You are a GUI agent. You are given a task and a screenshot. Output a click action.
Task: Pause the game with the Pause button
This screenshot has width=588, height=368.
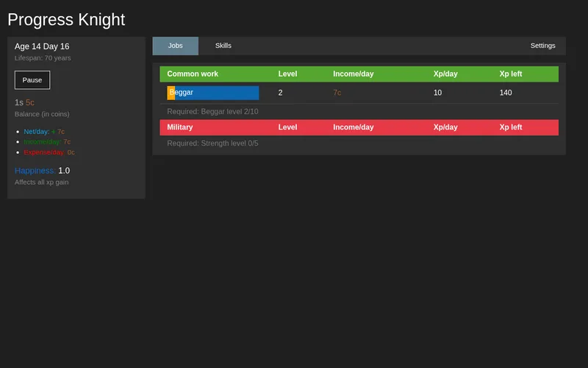32,80
